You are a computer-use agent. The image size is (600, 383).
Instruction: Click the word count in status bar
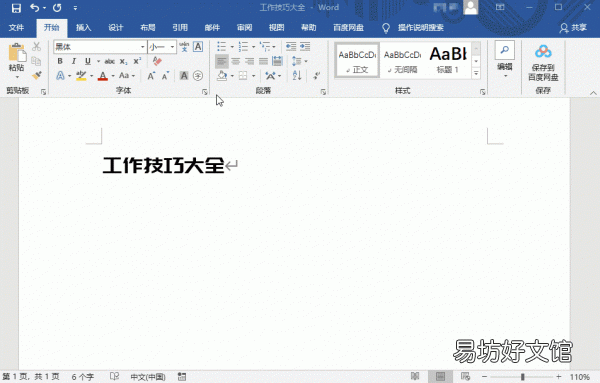[83, 377]
